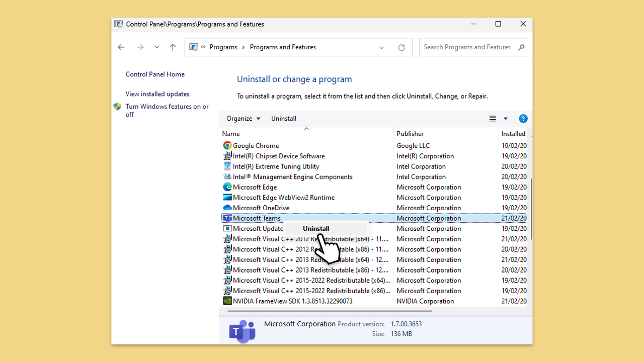Click the Uninstall toolbar button
Screen dimensions: 644x362
[284, 119]
